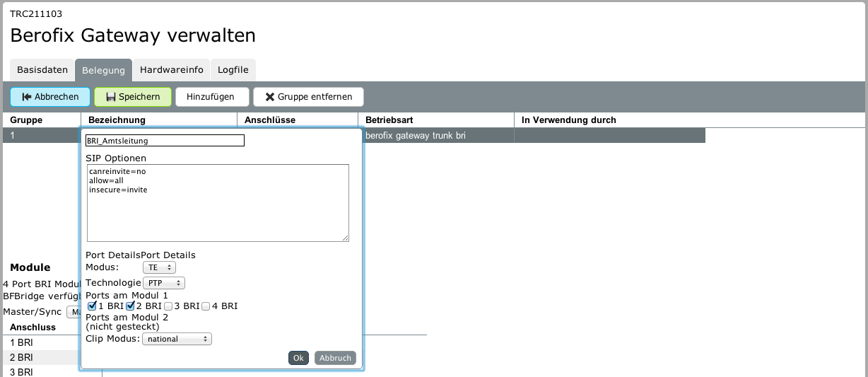Viewport: 868px width, 377px height.
Task: Click Gruppe entfernen button
Action: click(308, 97)
